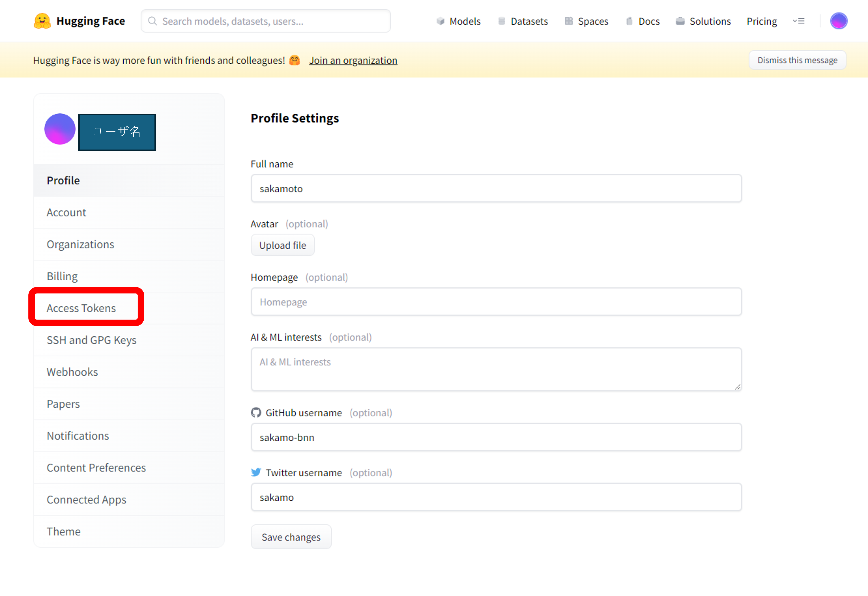
Task: Open the Notifications settings section
Action: (x=78, y=435)
